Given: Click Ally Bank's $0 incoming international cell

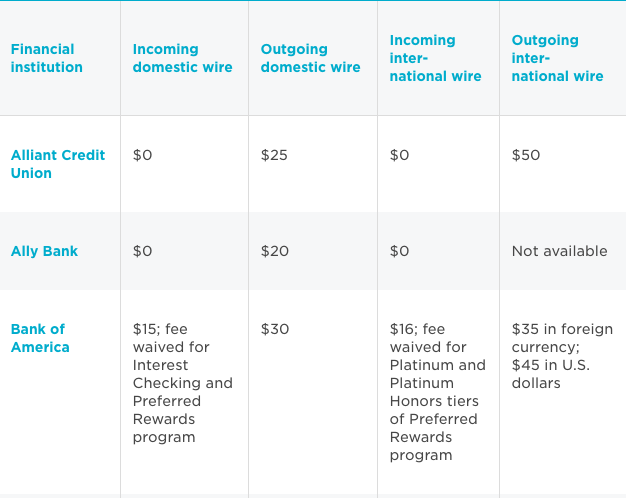Looking at the screenshot, I should click(399, 251).
